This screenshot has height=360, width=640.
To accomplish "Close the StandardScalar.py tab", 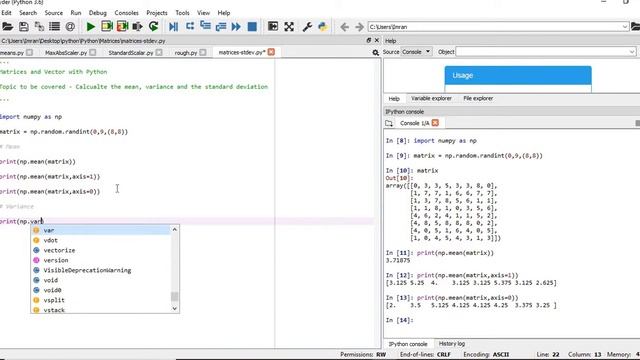I will (x=159, y=52).
